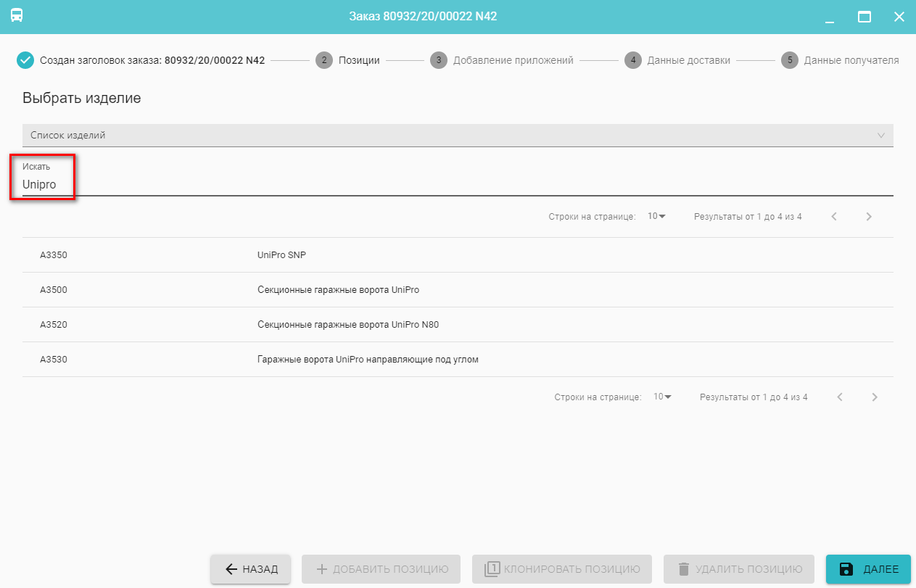The width and height of the screenshot is (916, 588).
Task: Click the bus icon in title bar
Action: point(17,16)
